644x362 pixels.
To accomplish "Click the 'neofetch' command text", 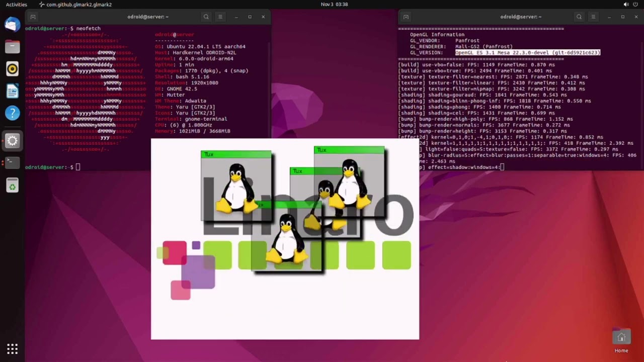I will click(89, 29).
